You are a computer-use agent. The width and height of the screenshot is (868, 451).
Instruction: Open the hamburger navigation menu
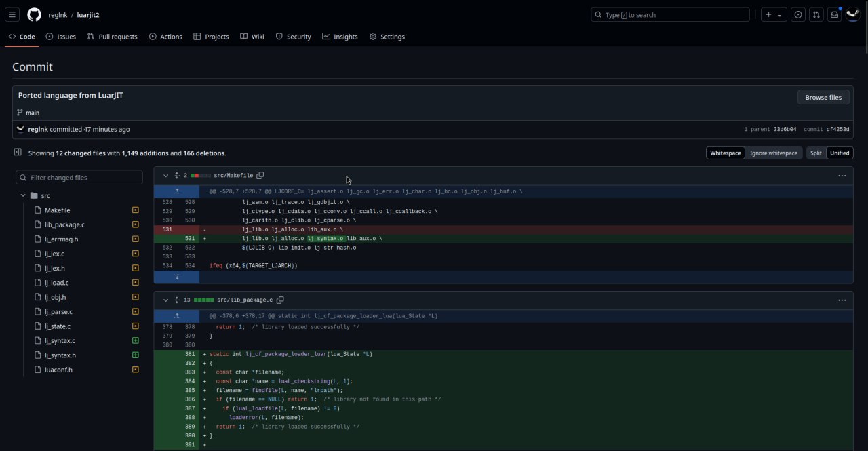click(x=12, y=15)
